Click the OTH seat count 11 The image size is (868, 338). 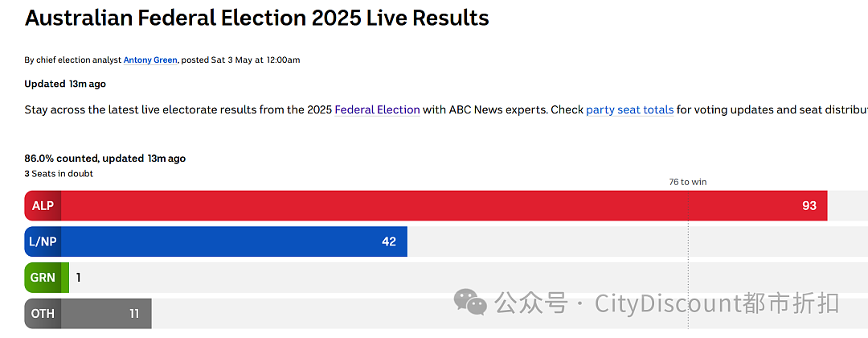coord(134,314)
